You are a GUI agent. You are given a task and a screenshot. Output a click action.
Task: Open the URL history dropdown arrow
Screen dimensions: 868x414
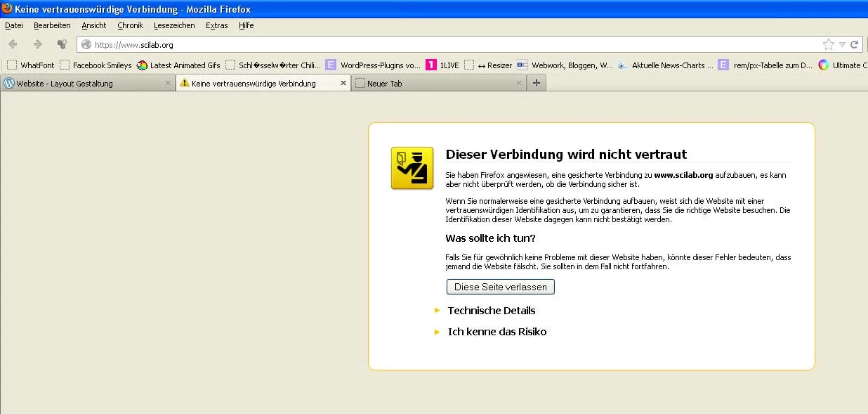[x=842, y=44]
